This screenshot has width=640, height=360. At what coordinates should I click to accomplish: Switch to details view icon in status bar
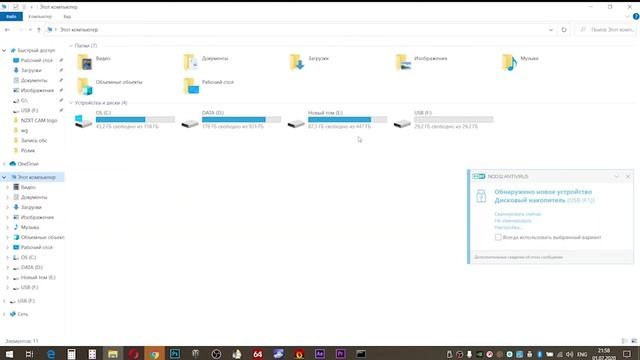(x=624, y=341)
